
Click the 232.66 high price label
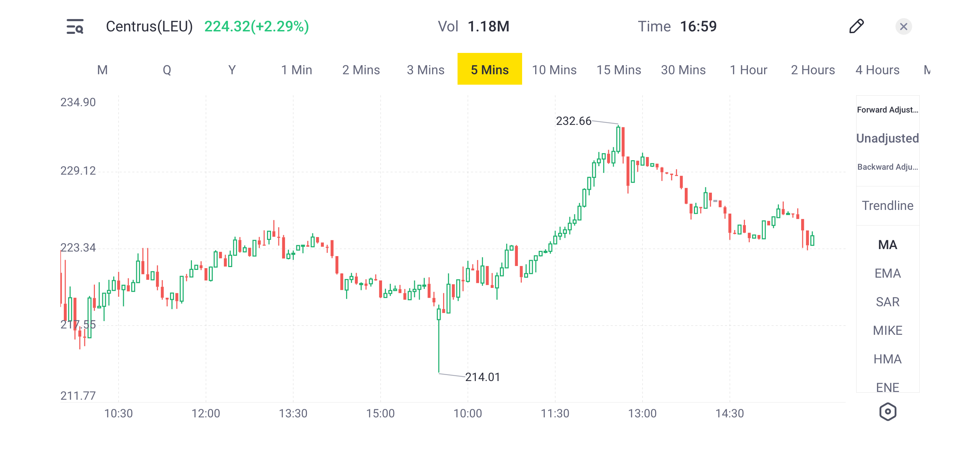[x=573, y=121]
